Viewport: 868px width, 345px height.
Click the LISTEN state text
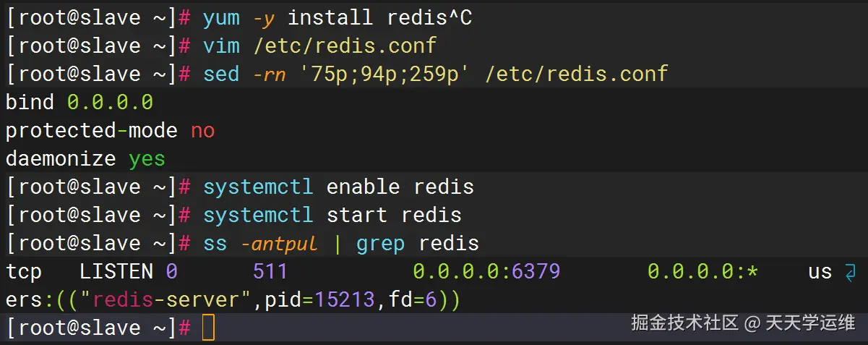tap(116, 272)
